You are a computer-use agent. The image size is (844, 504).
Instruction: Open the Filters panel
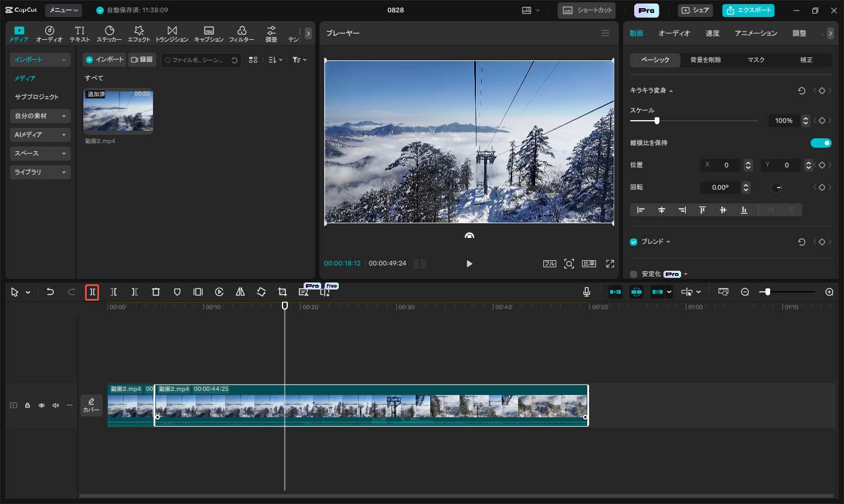(x=241, y=34)
